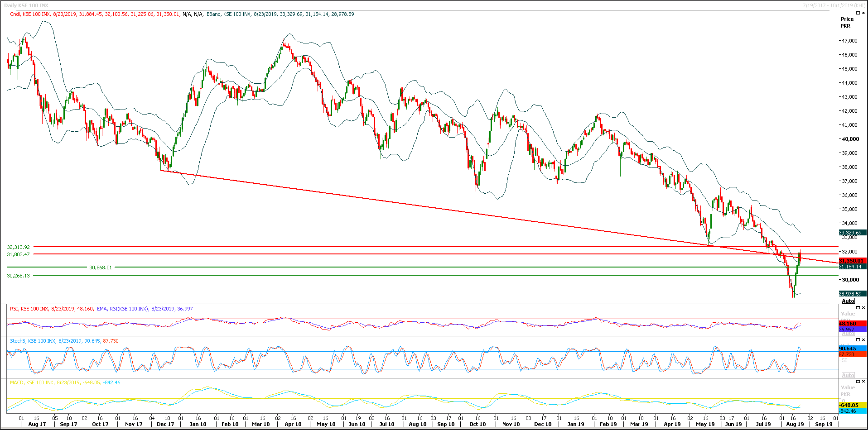Click the 32,313.92 resistance label

[x=18, y=247]
